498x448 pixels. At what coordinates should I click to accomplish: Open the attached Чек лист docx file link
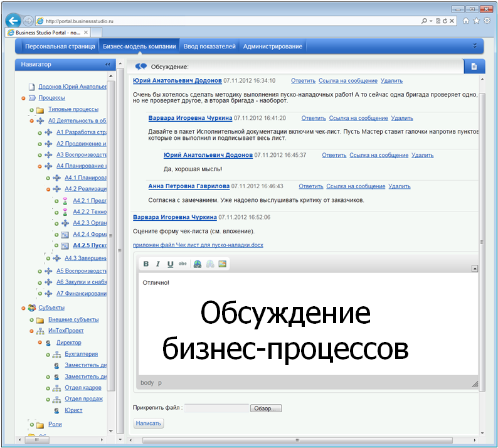pyautogui.click(x=198, y=245)
